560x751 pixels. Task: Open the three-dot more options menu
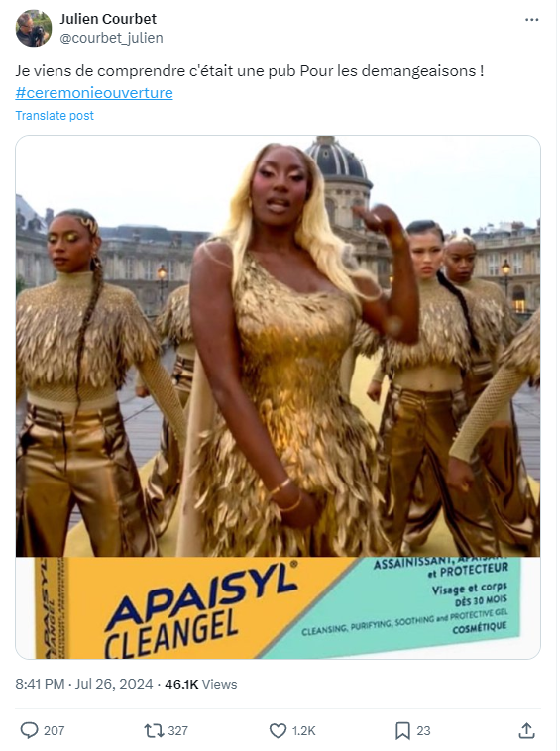[x=531, y=20]
